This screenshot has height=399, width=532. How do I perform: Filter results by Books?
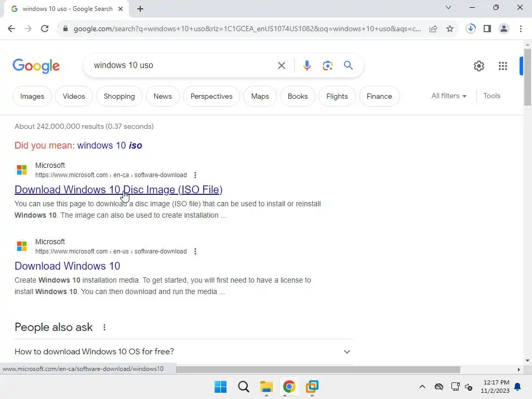tap(298, 96)
